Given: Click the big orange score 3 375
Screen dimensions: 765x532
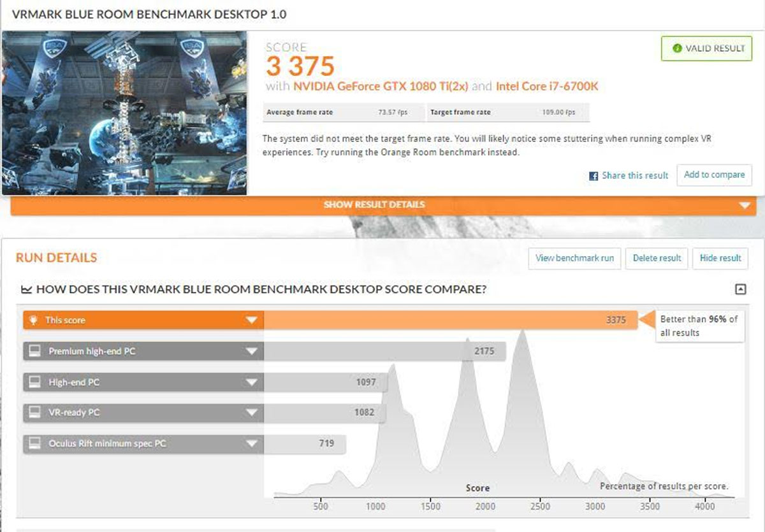Looking at the screenshot, I should [x=300, y=66].
